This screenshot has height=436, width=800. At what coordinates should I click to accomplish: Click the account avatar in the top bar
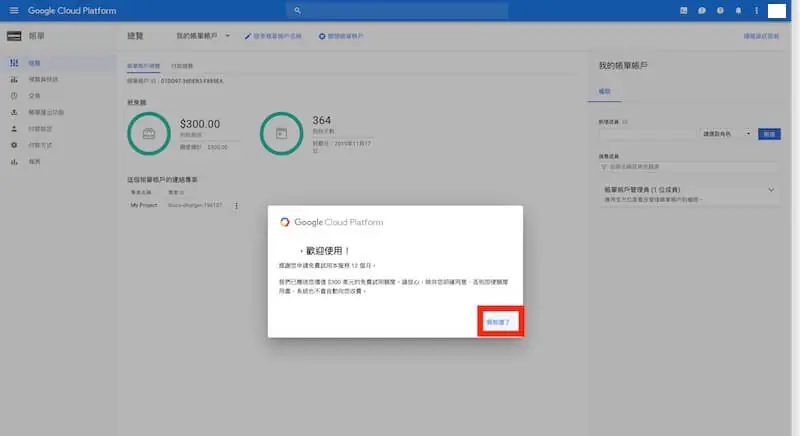click(777, 11)
